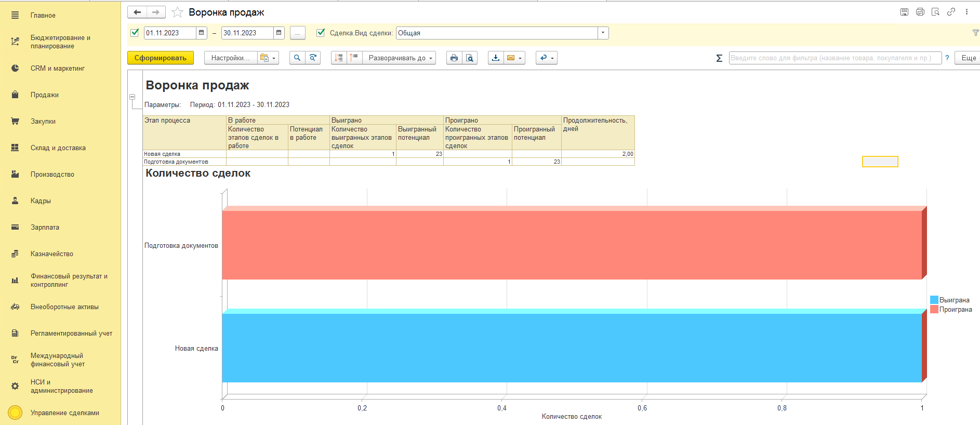This screenshot has height=425, width=980.
Task: Add the report to favorites with the star
Action: coord(177,12)
